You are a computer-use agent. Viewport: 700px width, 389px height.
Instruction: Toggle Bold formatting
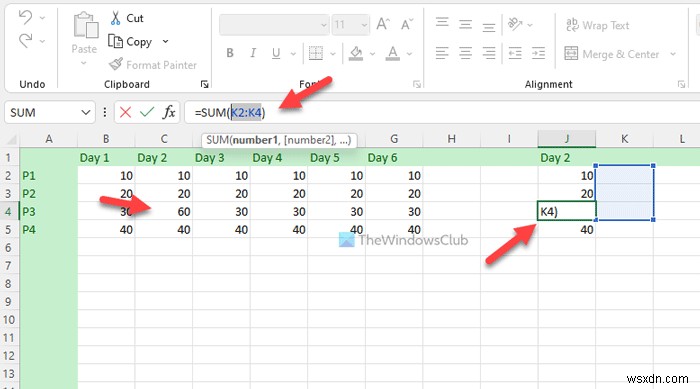230,53
